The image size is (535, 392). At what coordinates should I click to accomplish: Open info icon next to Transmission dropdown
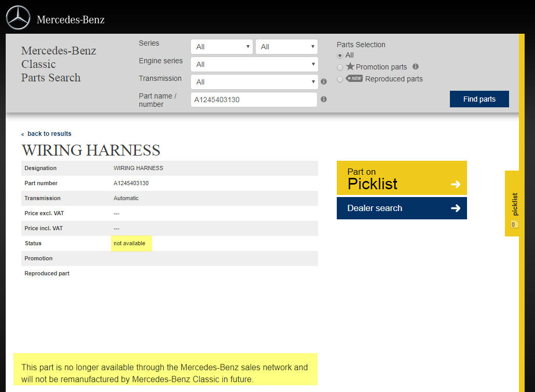tap(324, 81)
